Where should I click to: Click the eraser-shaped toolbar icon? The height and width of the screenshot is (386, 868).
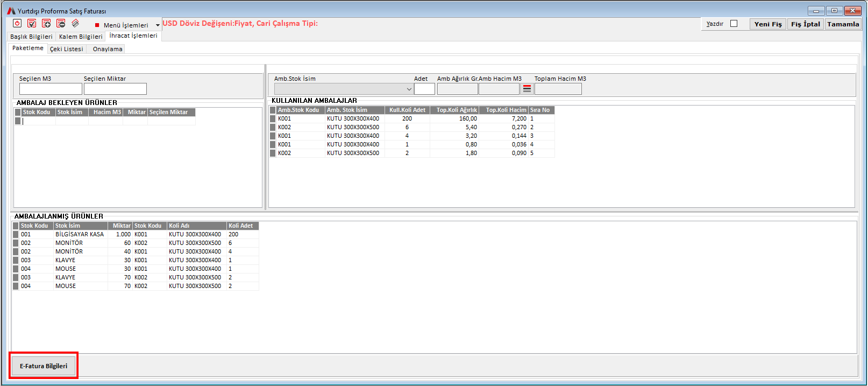(75, 24)
